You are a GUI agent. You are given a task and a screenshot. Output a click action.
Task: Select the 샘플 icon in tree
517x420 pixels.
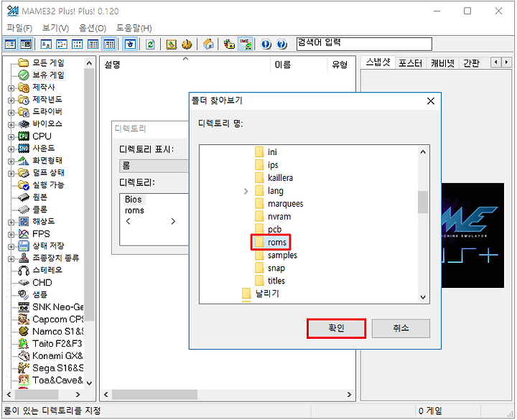click(x=24, y=294)
